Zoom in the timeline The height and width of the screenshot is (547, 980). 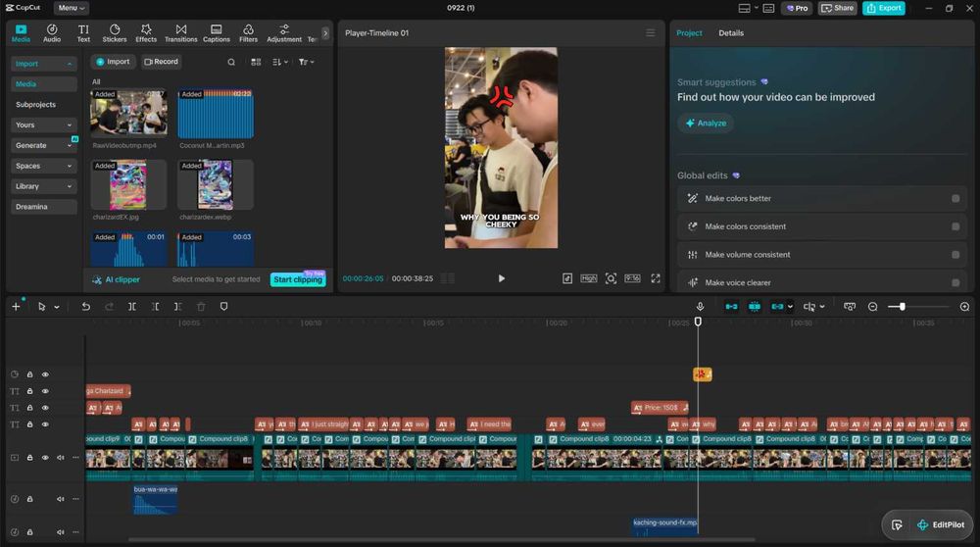(964, 306)
